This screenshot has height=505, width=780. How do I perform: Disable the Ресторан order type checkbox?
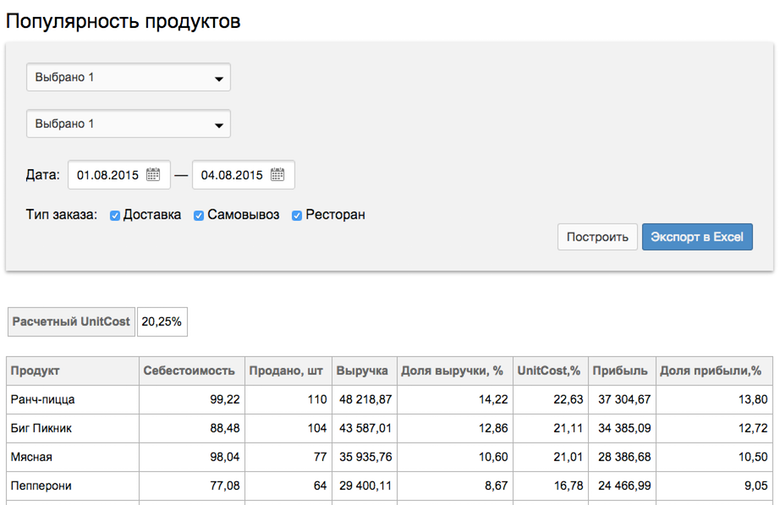297,215
